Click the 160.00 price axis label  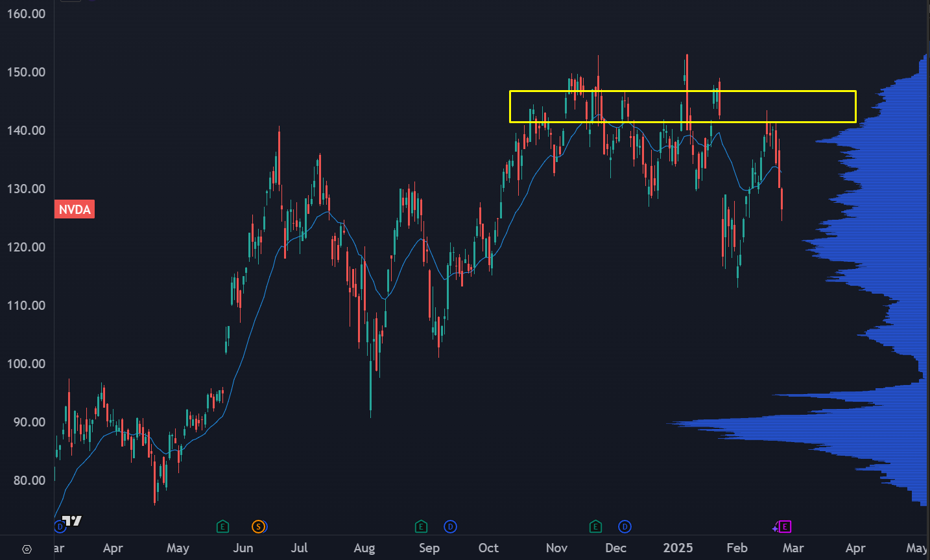click(x=26, y=14)
